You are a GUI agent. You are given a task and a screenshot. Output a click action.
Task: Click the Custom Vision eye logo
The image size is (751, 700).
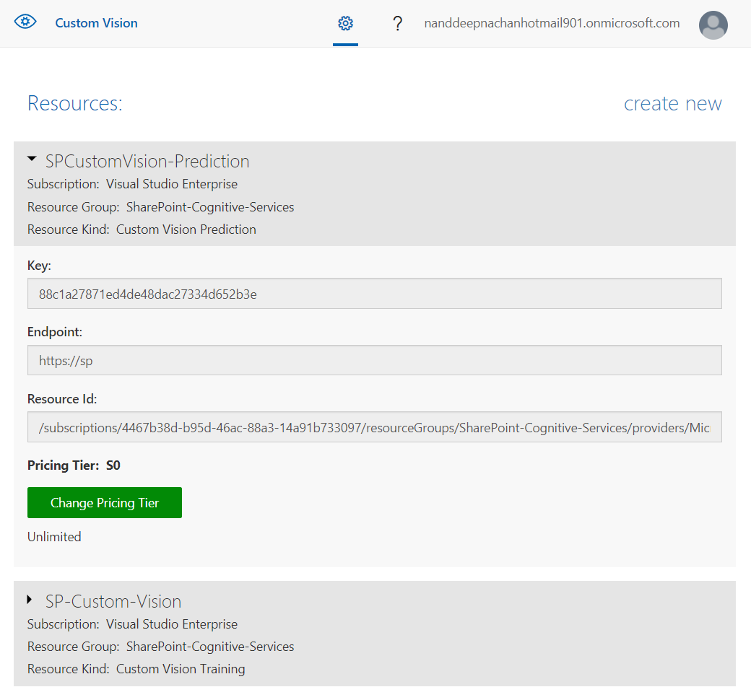25,22
